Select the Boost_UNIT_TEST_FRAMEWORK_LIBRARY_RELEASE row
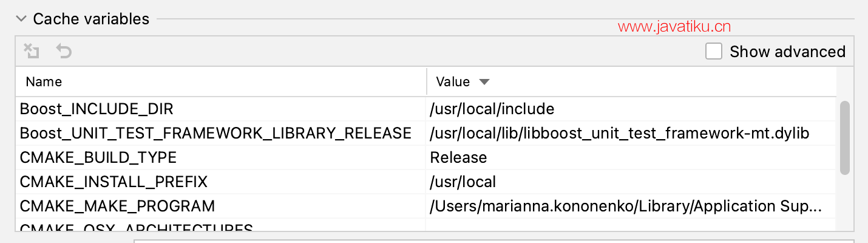This screenshot has width=868, height=243. (215, 134)
